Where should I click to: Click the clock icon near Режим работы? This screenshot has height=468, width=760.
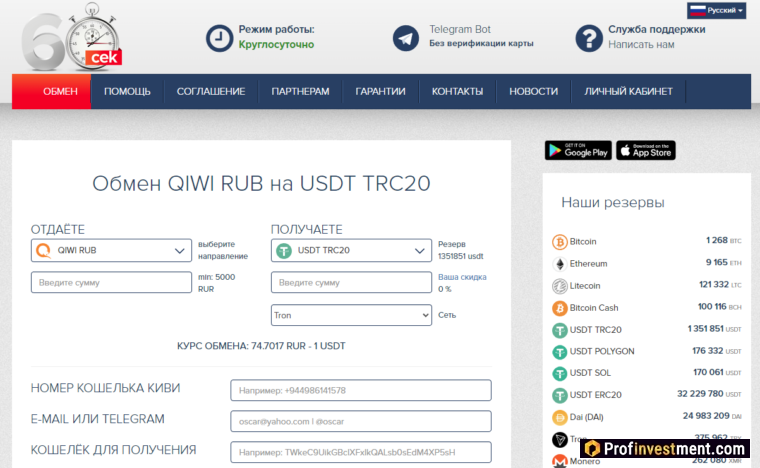click(218, 38)
